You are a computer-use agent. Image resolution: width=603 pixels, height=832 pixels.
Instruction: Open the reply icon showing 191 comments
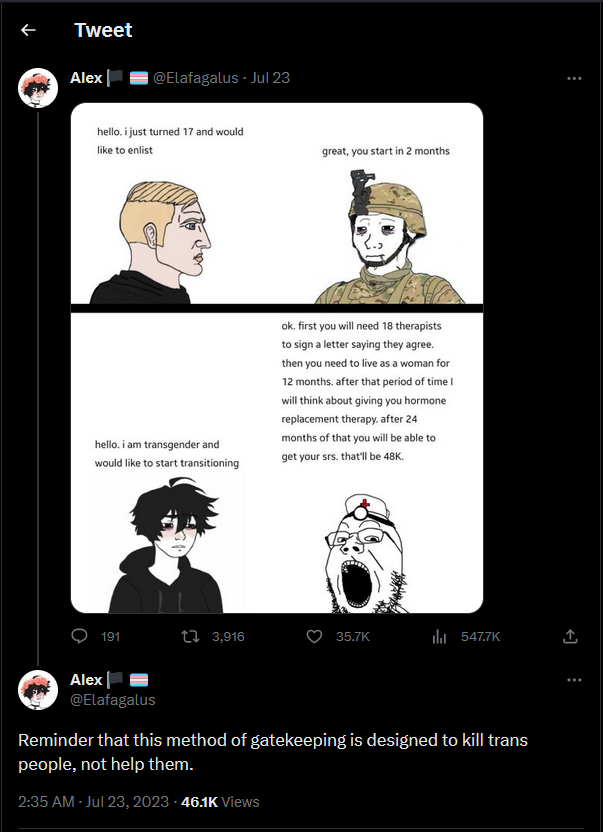[x=79, y=636]
